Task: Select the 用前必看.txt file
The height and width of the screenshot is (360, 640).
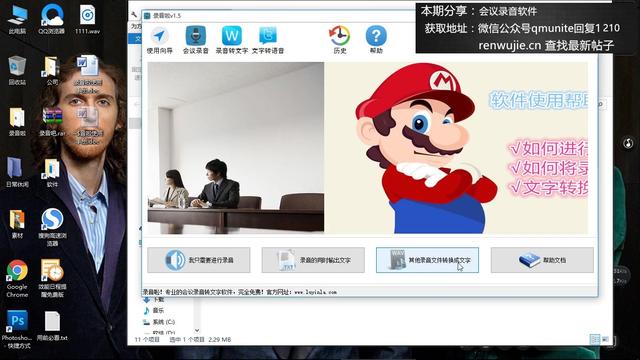Action: click(x=52, y=327)
